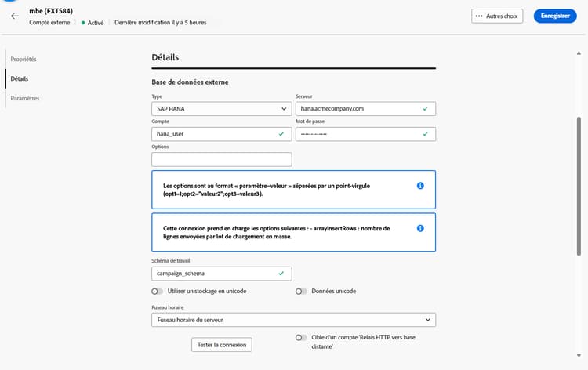The width and height of the screenshot is (588, 370).
Task: Switch to the Paramètres section
Action: [x=25, y=98]
